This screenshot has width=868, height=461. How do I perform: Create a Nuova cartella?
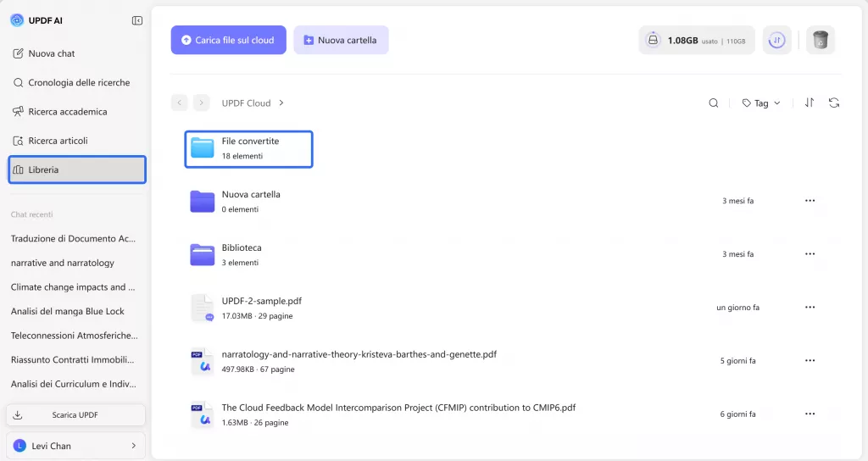click(x=341, y=40)
